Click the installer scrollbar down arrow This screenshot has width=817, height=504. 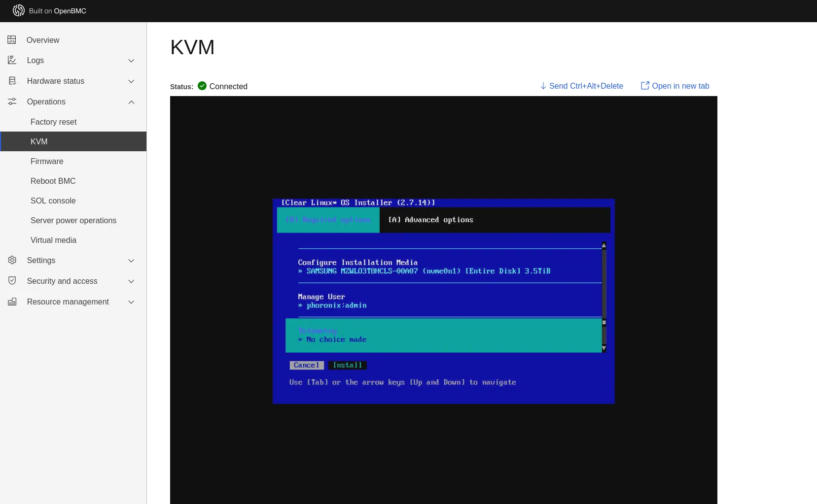pos(604,348)
